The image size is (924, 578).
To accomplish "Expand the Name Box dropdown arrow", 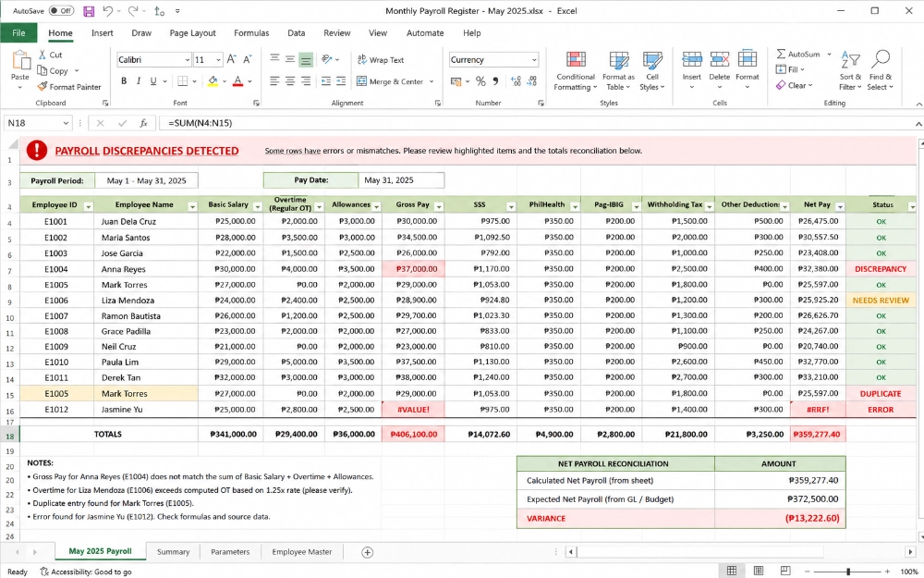I will (x=66, y=123).
